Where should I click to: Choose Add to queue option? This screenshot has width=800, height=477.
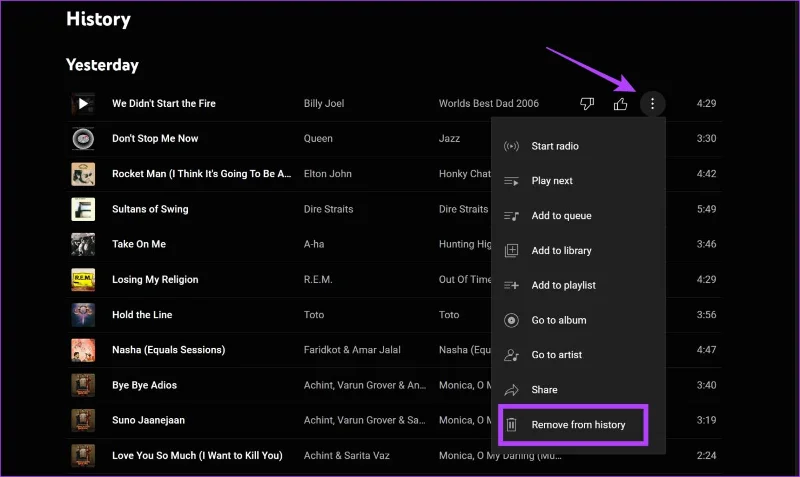coord(579,216)
